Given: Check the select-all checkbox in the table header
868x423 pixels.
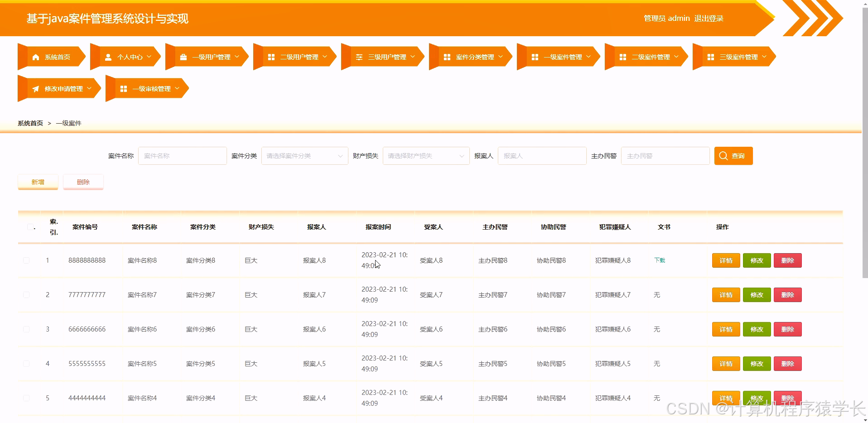Looking at the screenshot, I should pos(30,227).
